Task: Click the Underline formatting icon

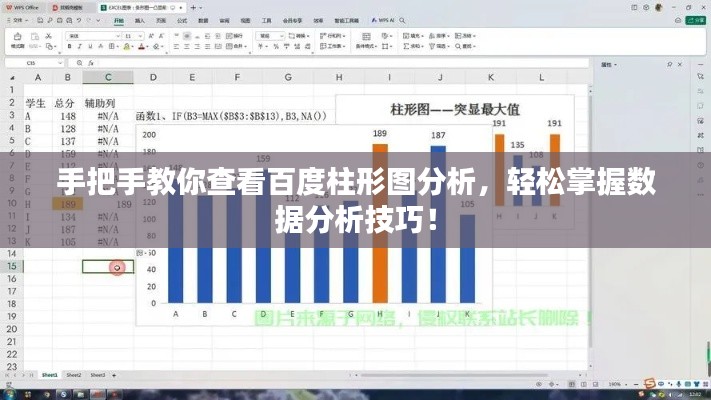Action: pos(91,47)
